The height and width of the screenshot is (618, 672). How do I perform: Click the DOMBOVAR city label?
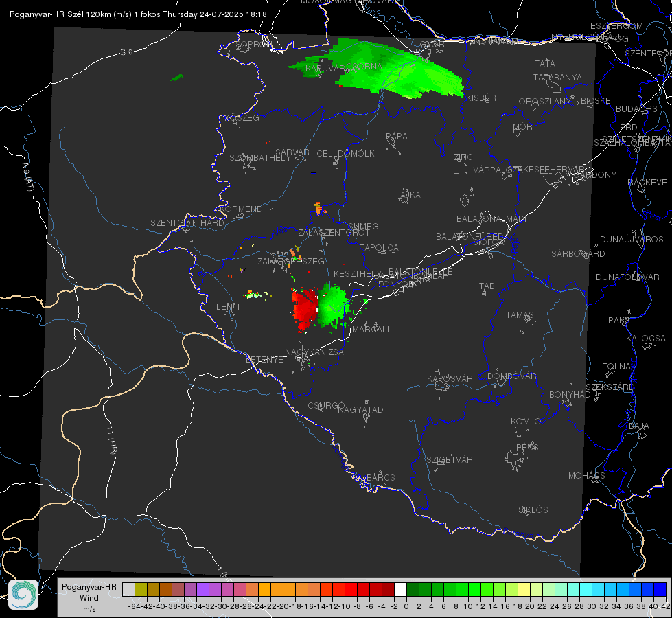point(511,376)
